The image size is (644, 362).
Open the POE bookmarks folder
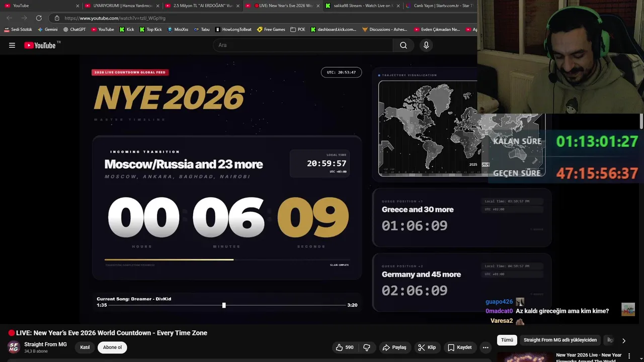point(298,30)
